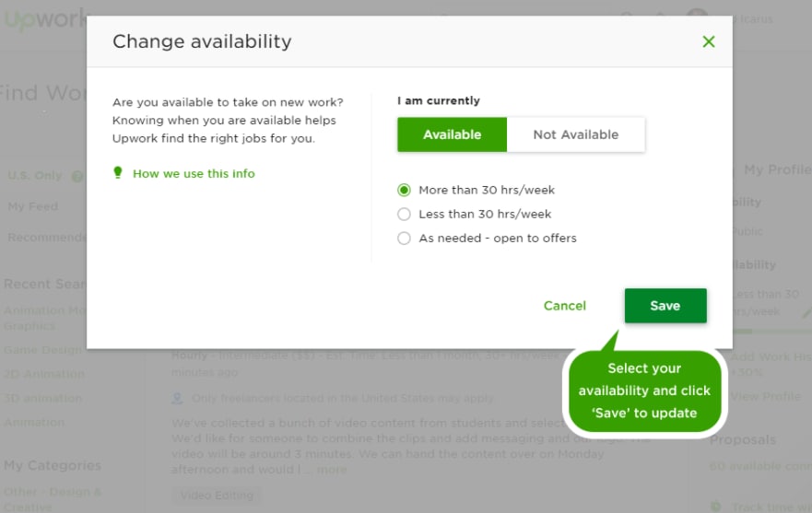Open My Feed in background sidebar
812x513 pixels.
(32, 206)
